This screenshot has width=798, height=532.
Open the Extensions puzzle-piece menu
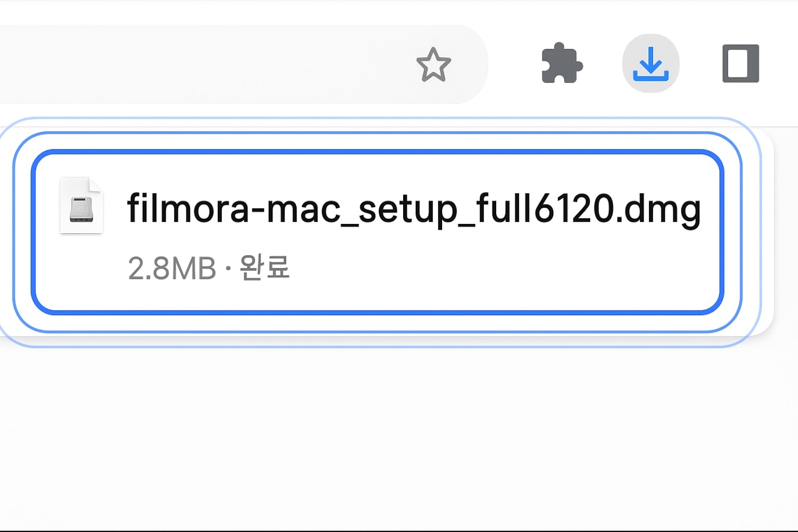(562, 63)
